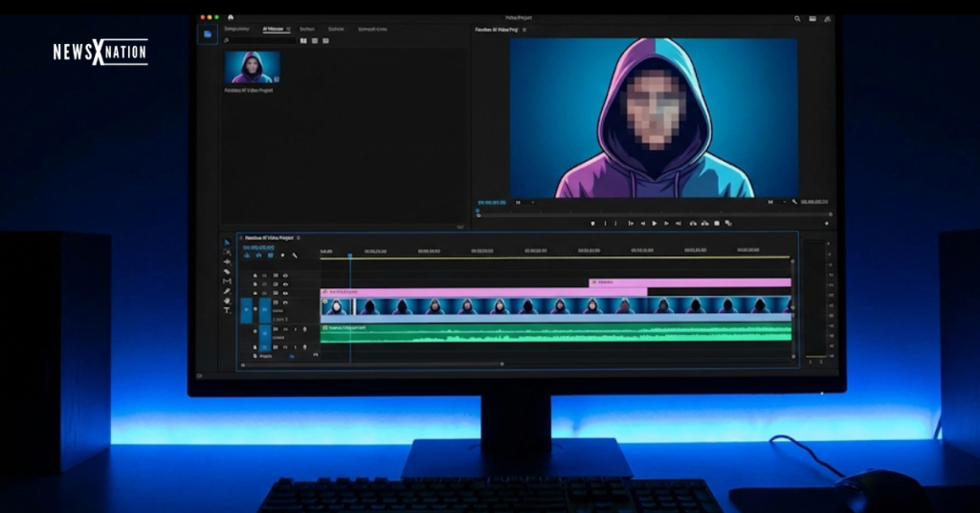The image size is (980, 513).
Task: Open Program monitor settings wrench
Action: click(x=794, y=202)
